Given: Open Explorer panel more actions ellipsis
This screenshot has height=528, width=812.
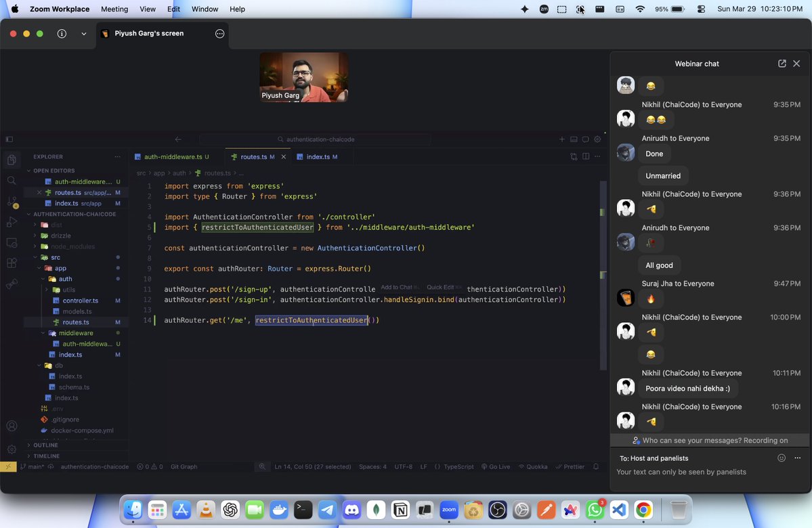Looking at the screenshot, I should (118, 156).
